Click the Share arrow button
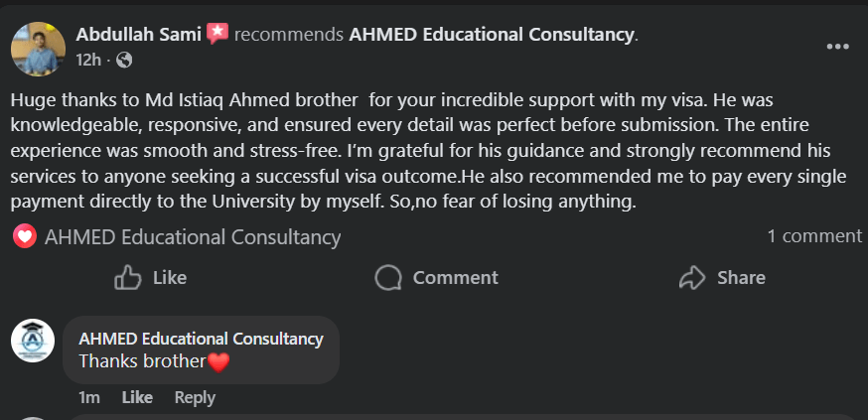Screen dimensions: 868x420 tap(722, 278)
